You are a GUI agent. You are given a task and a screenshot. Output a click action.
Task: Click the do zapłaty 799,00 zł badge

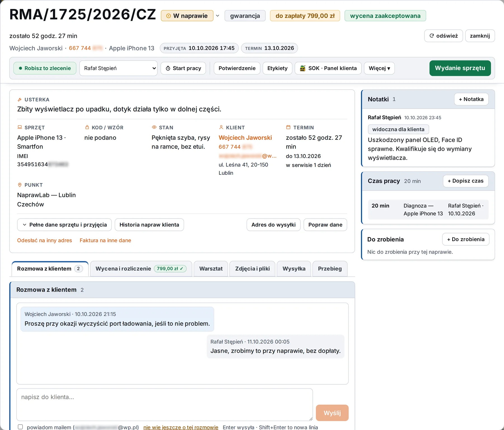[x=305, y=16]
